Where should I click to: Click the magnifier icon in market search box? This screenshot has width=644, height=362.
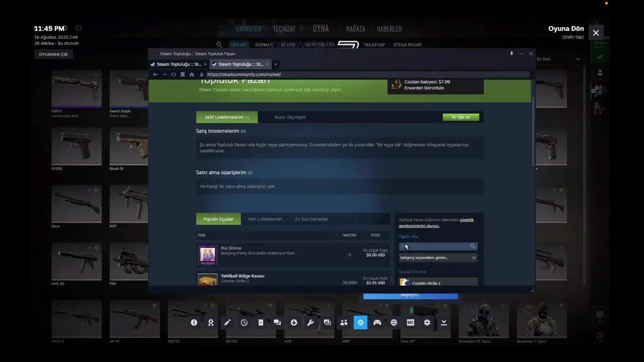point(472,246)
